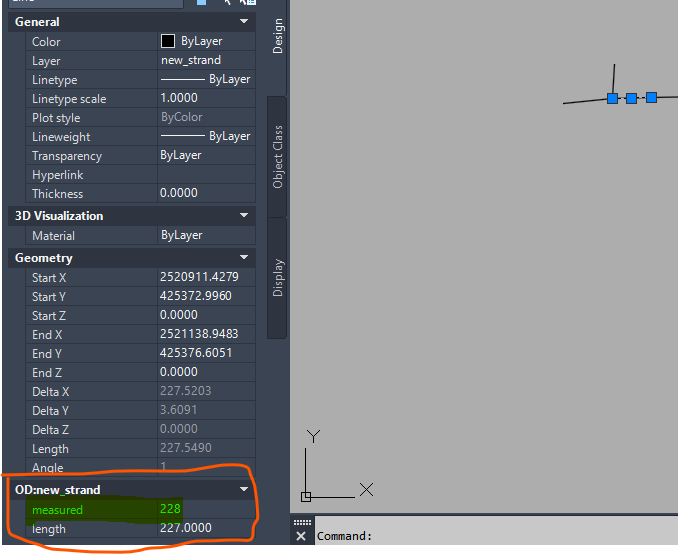Select the middle blue grip on line
678x555 pixels.
pos(632,99)
